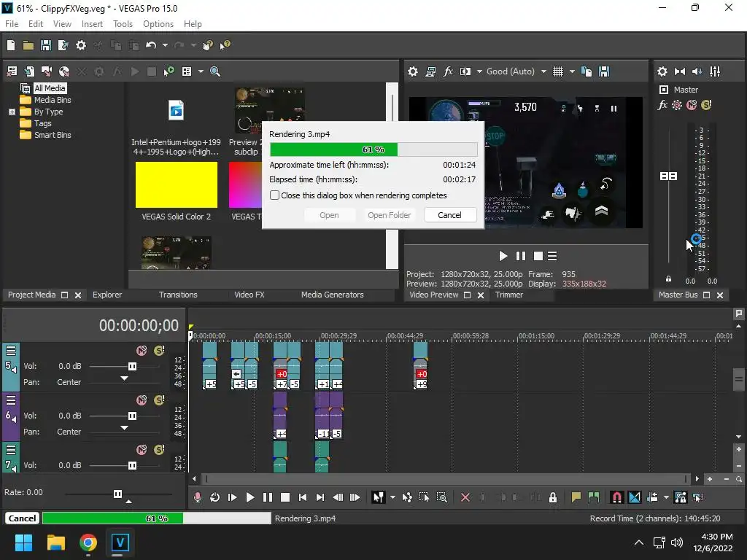Toggle Solo on Master bus

pos(706,105)
